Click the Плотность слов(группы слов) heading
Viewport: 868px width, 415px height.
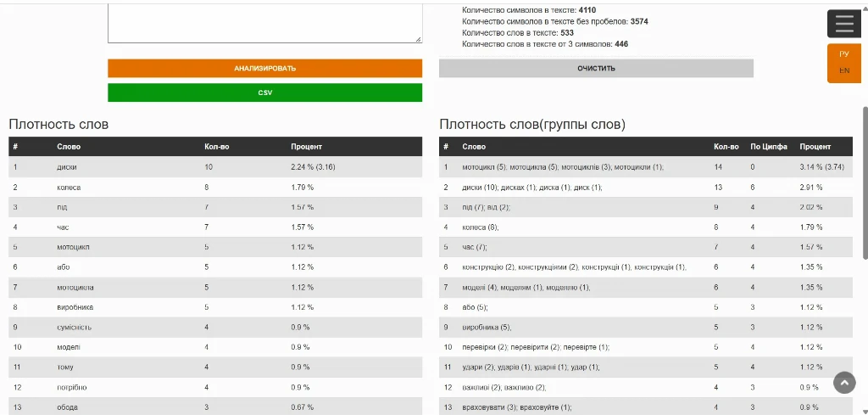pyautogui.click(x=532, y=125)
